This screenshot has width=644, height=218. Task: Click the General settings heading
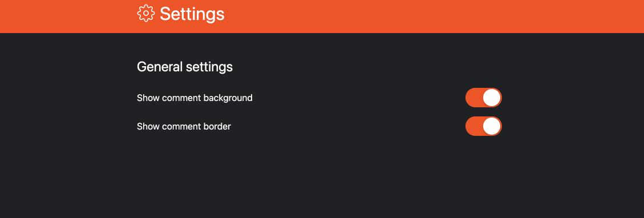(x=185, y=67)
